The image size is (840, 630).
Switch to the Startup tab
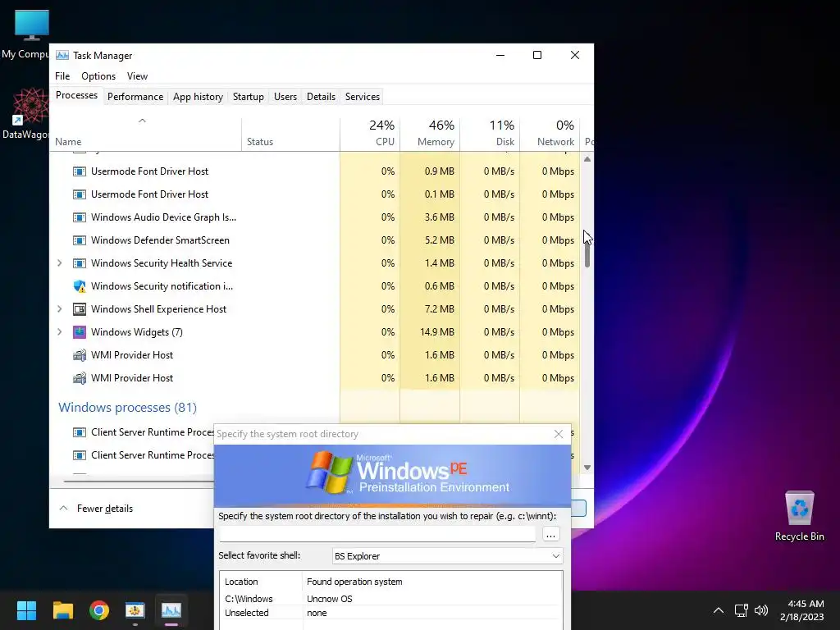click(248, 97)
